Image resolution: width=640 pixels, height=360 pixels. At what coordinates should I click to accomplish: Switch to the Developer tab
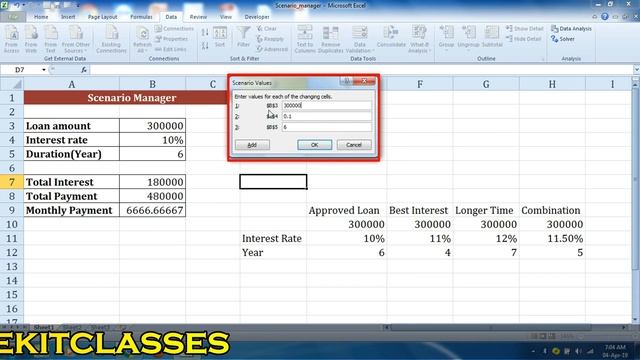coord(257,17)
